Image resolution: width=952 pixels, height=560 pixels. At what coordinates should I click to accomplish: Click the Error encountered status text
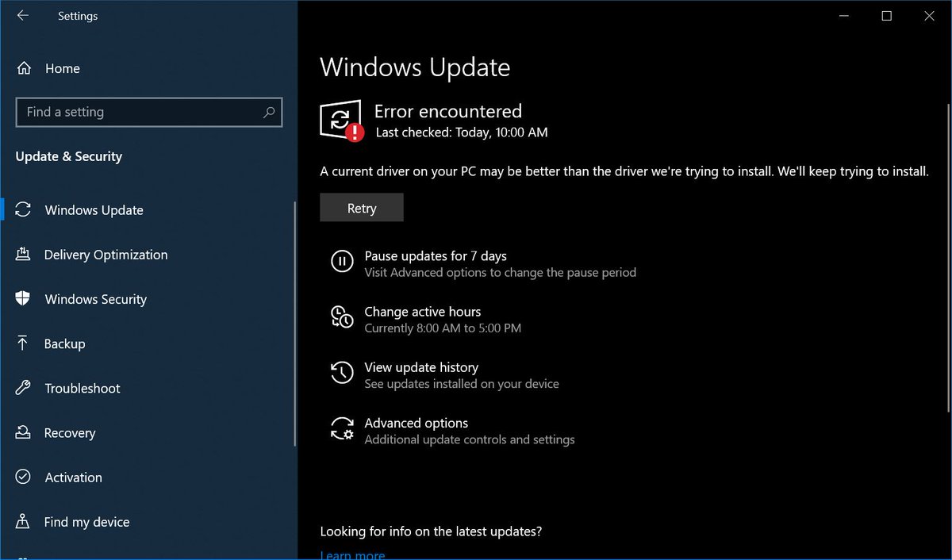point(448,111)
